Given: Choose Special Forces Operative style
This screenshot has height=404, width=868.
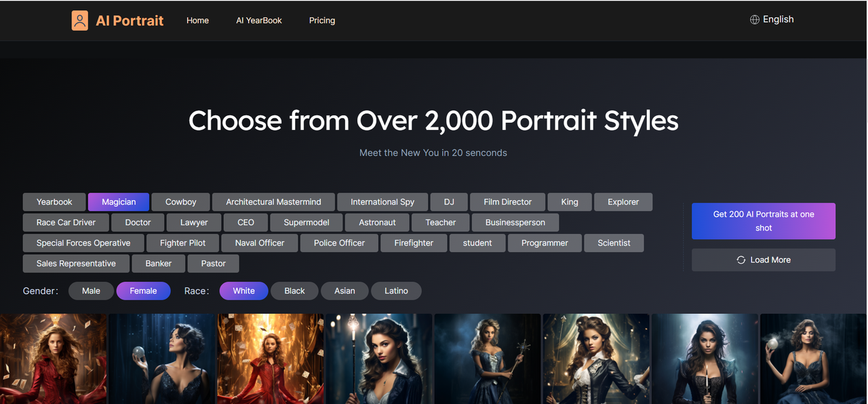Looking at the screenshot, I should (x=83, y=243).
